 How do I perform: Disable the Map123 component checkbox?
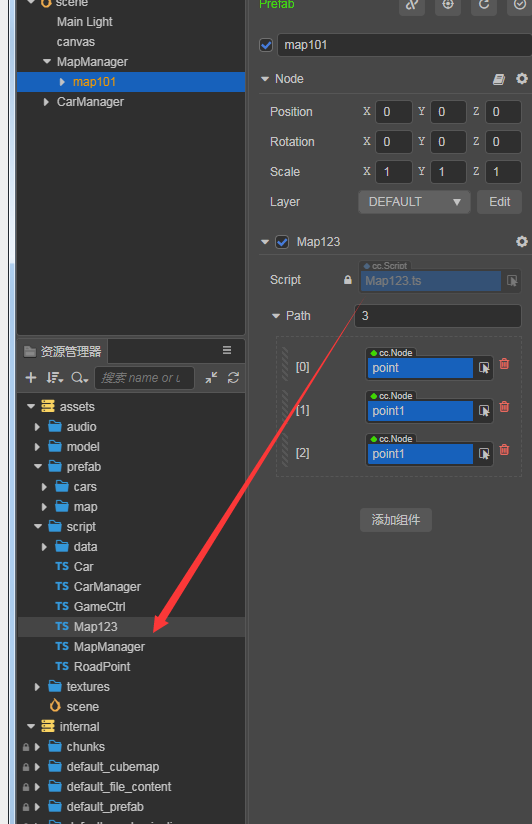pos(282,242)
